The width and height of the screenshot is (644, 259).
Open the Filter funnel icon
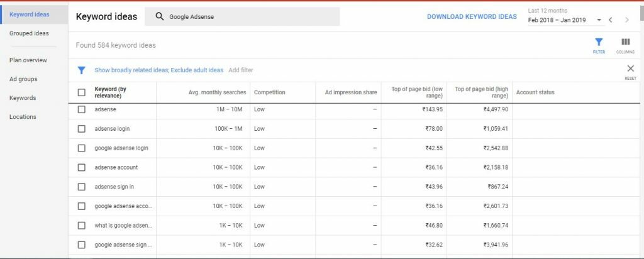599,42
